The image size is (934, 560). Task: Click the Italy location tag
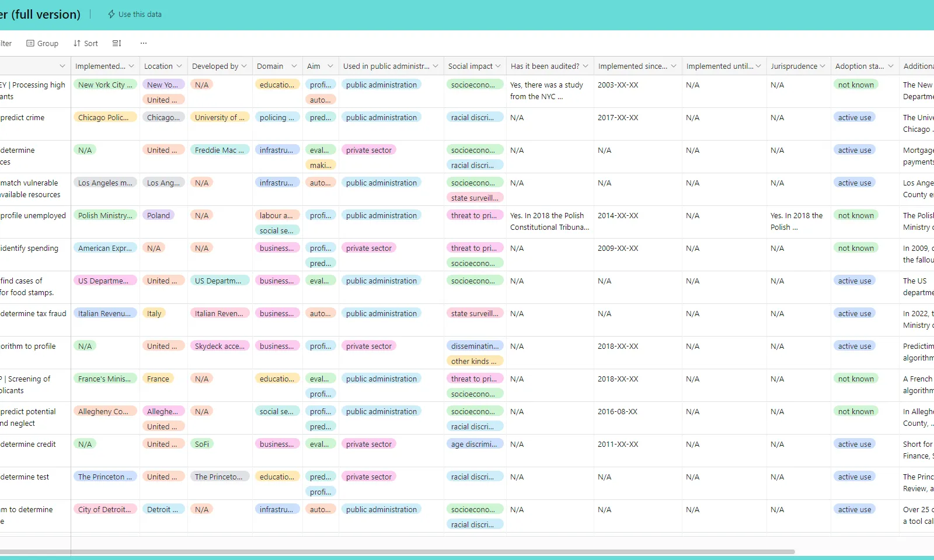pyautogui.click(x=154, y=314)
